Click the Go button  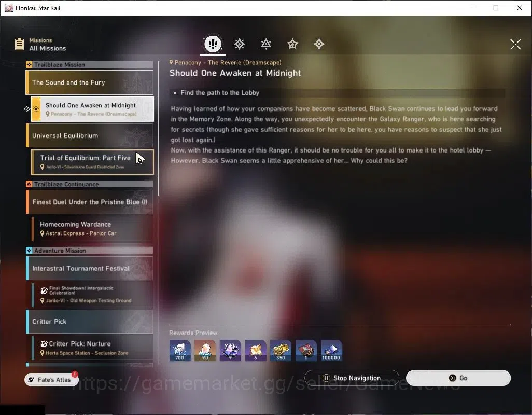click(x=458, y=378)
